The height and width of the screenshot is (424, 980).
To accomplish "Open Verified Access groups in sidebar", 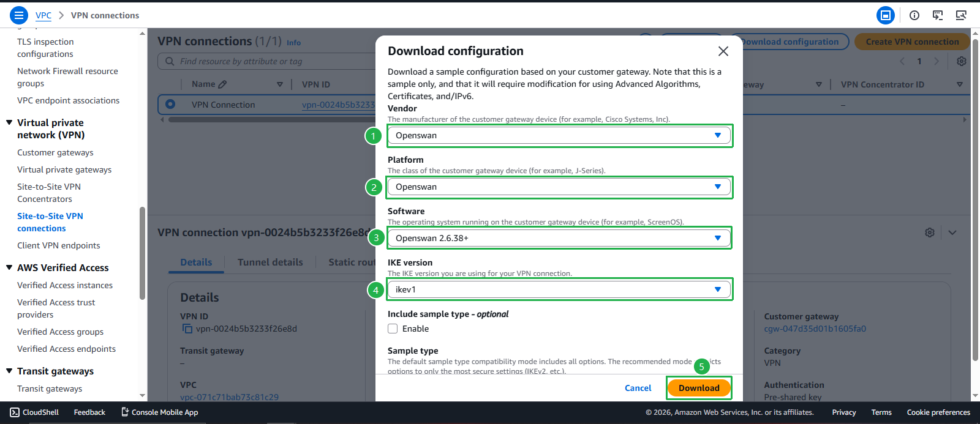I will [x=60, y=332].
